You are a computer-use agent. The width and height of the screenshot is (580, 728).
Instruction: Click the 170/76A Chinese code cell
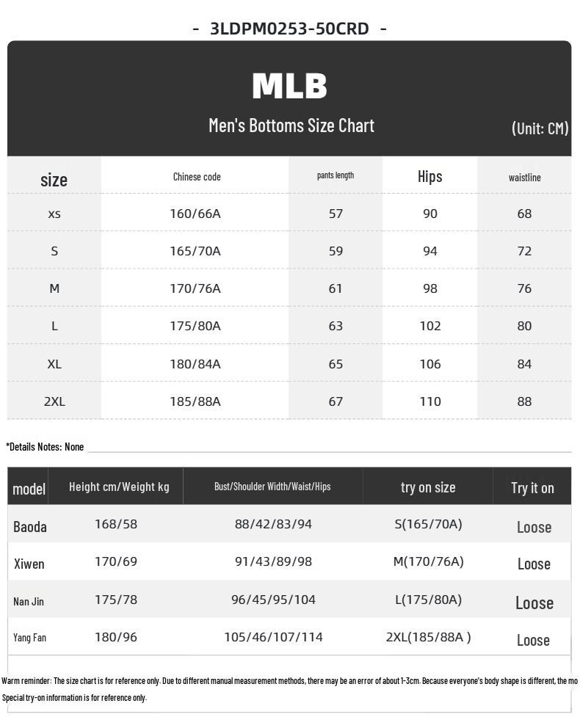pos(195,288)
